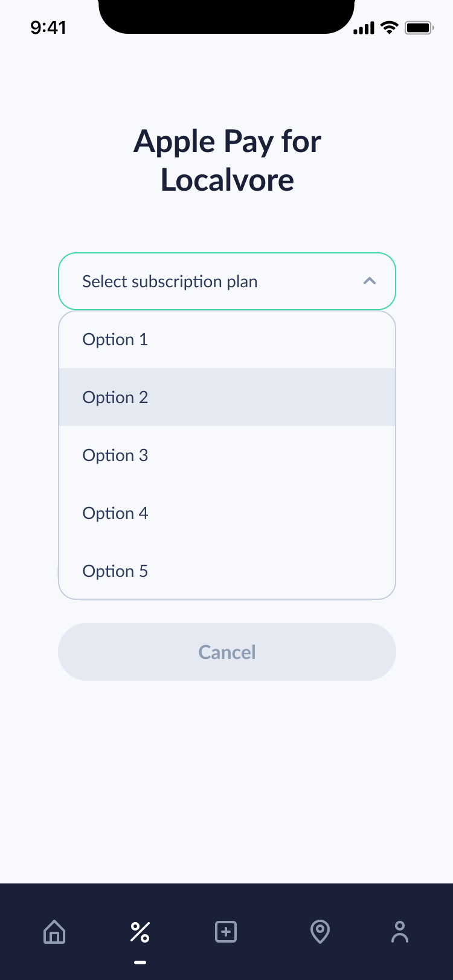453x980 pixels.
Task: Click the "Apple Pay for" heading line
Action: [227, 142]
